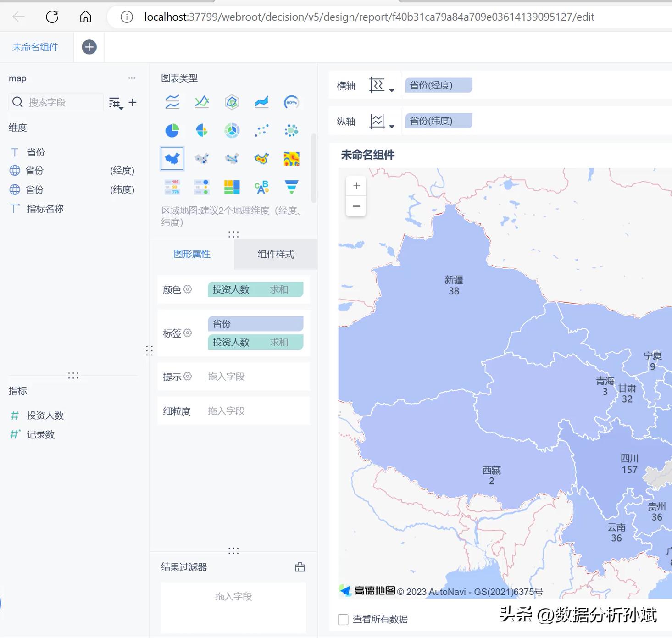Click the map zoom-in button
Screen dimensions: 672x638
356,185
